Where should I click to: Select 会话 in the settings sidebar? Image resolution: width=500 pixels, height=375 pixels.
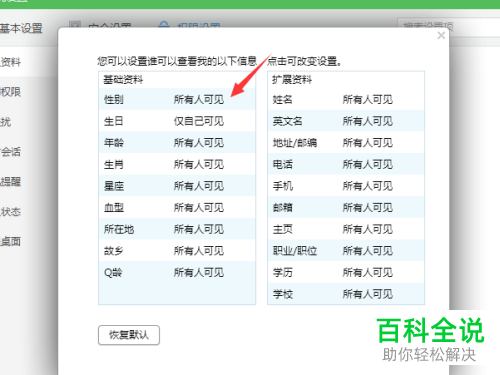(x=11, y=152)
